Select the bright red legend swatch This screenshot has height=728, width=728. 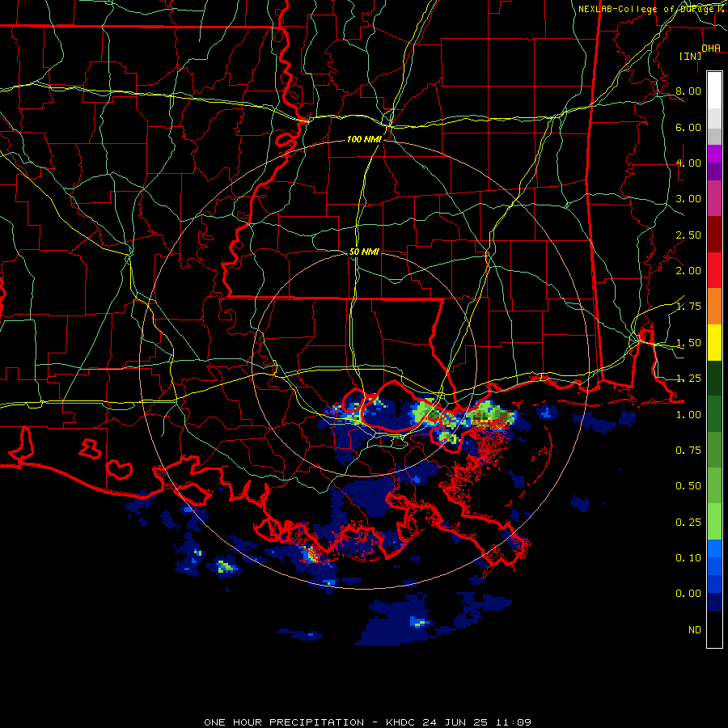[714, 270]
